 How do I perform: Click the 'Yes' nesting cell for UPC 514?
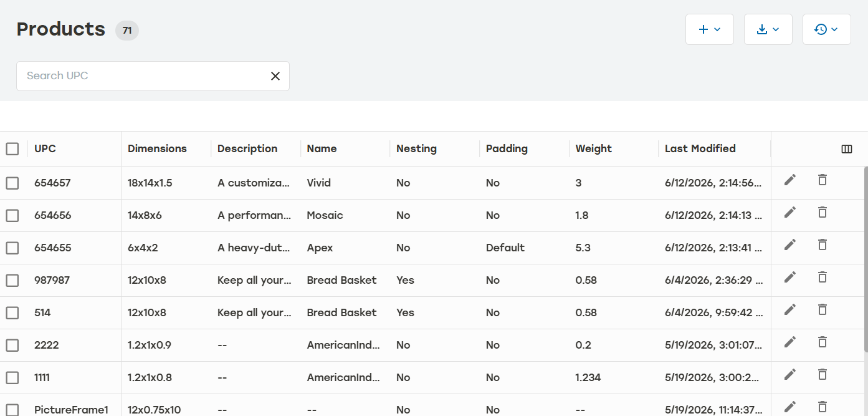click(x=405, y=313)
